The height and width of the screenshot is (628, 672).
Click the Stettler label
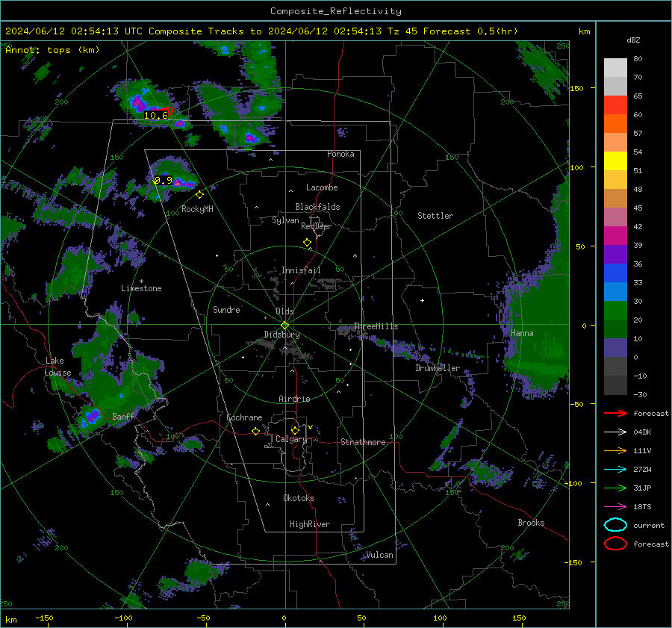pyautogui.click(x=435, y=216)
